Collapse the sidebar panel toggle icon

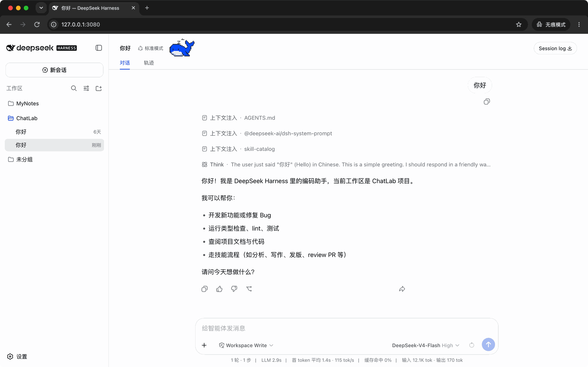(x=99, y=48)
